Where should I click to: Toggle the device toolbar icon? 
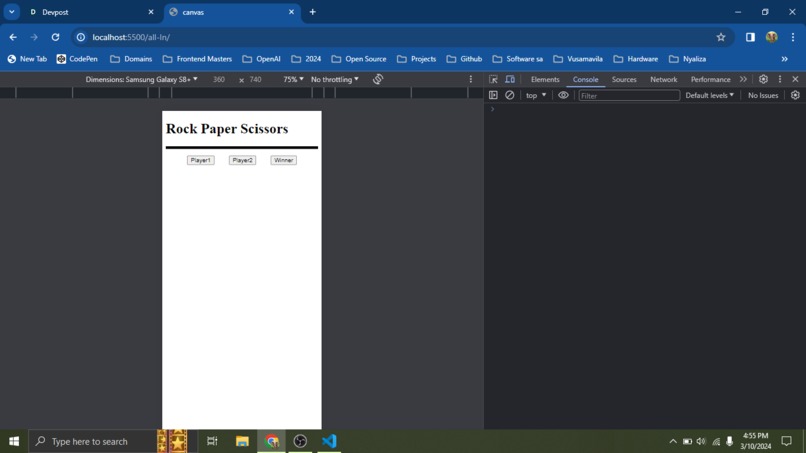(509, 79)
